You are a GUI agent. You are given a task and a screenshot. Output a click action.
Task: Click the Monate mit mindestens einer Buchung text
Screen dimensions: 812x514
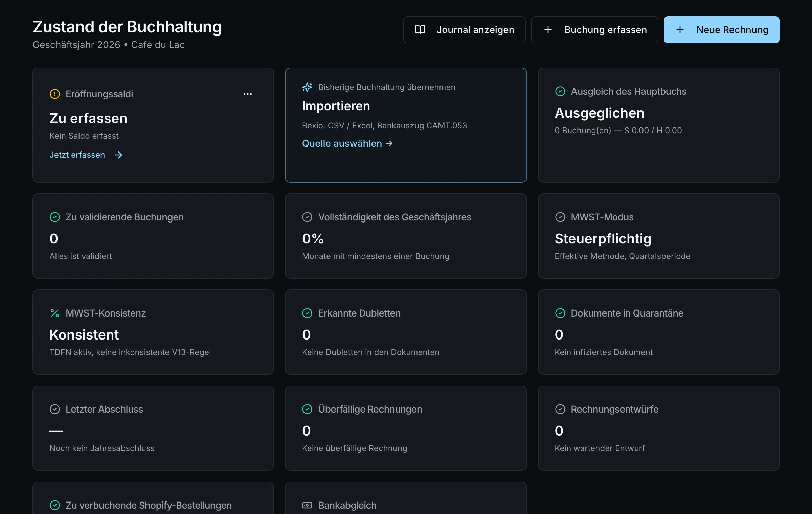point(376,256)
